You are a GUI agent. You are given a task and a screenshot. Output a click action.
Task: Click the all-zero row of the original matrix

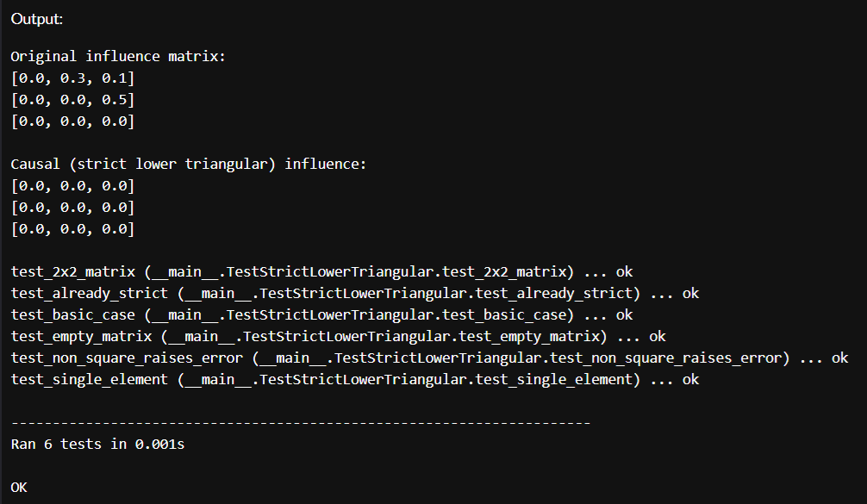pos(72,121)
